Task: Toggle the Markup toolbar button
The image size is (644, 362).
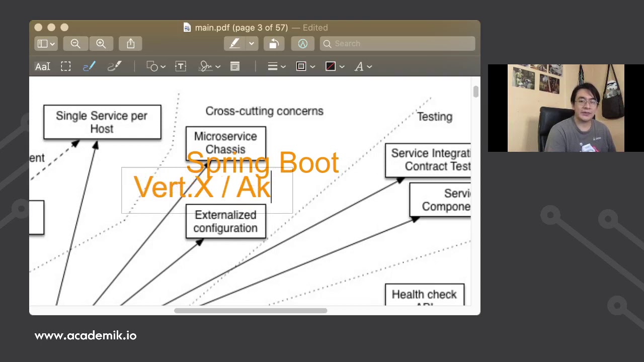Action: 303,44
